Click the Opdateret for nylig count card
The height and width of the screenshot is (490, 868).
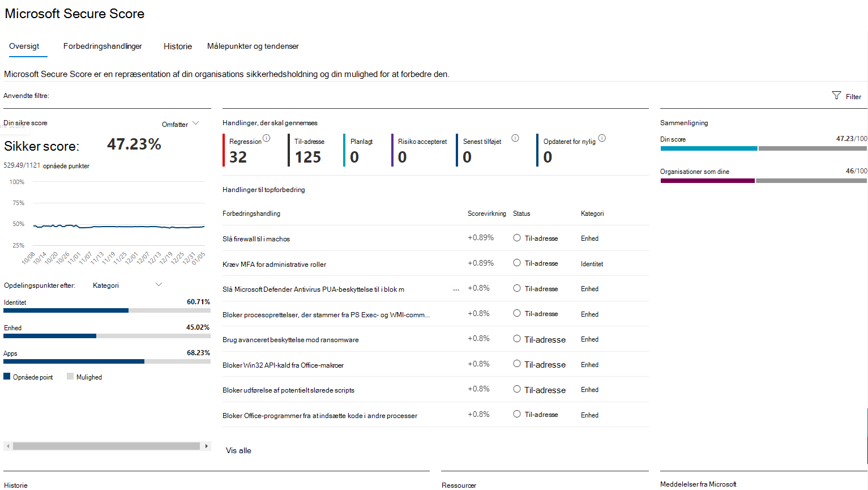(x=571, y=150)
